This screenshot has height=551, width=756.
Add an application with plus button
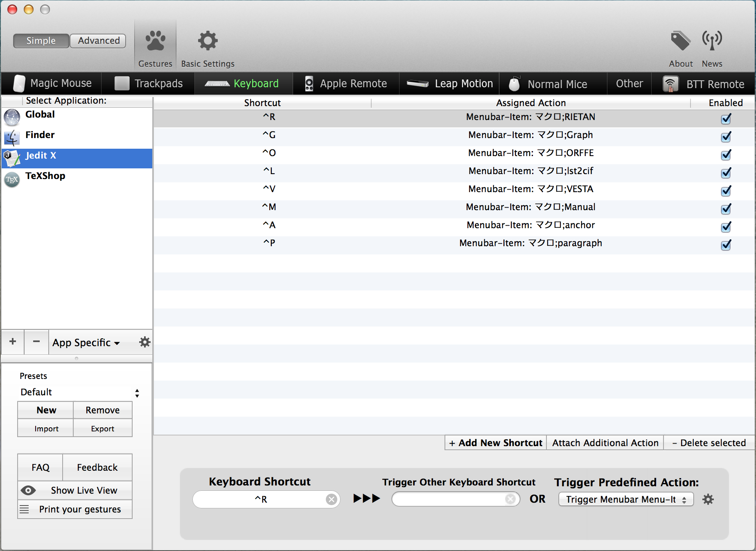tap(13, 342)
